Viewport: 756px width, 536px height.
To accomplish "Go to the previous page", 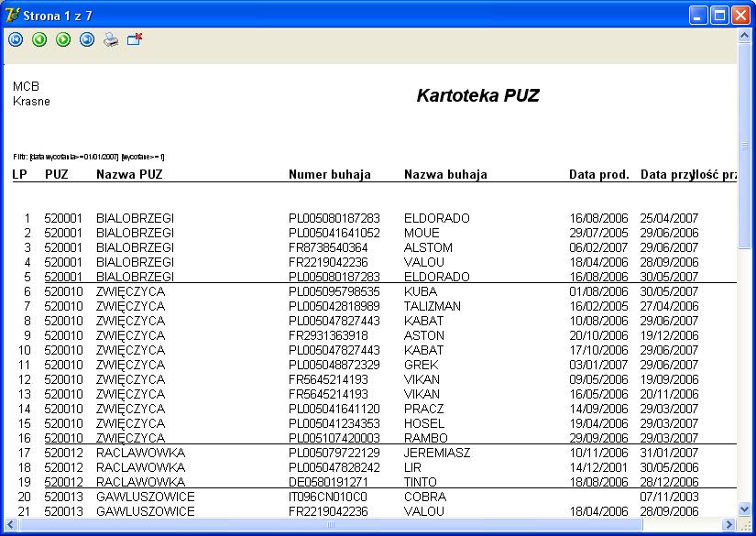I will 39,39.
